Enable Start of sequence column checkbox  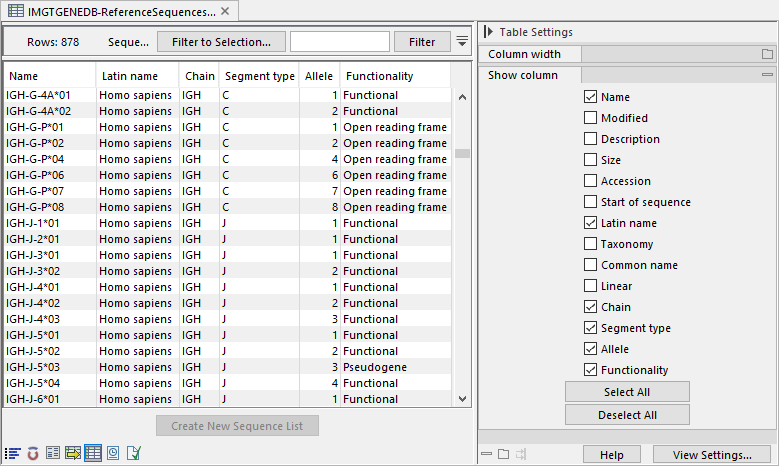[590, 202]
